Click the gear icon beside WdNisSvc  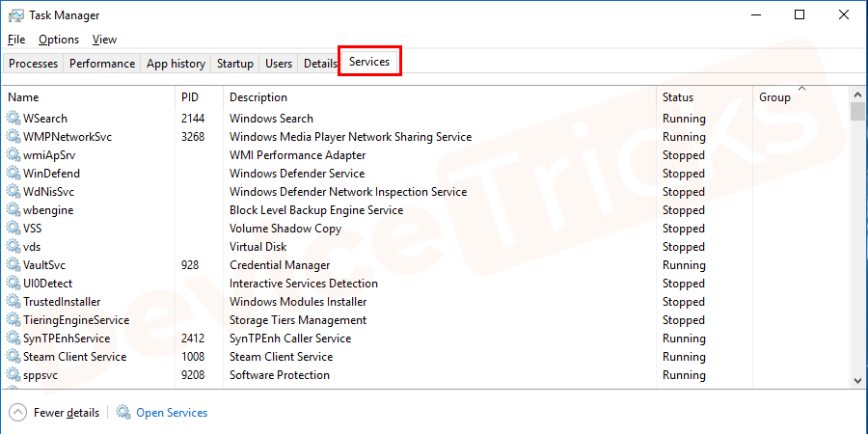[14, 191]
